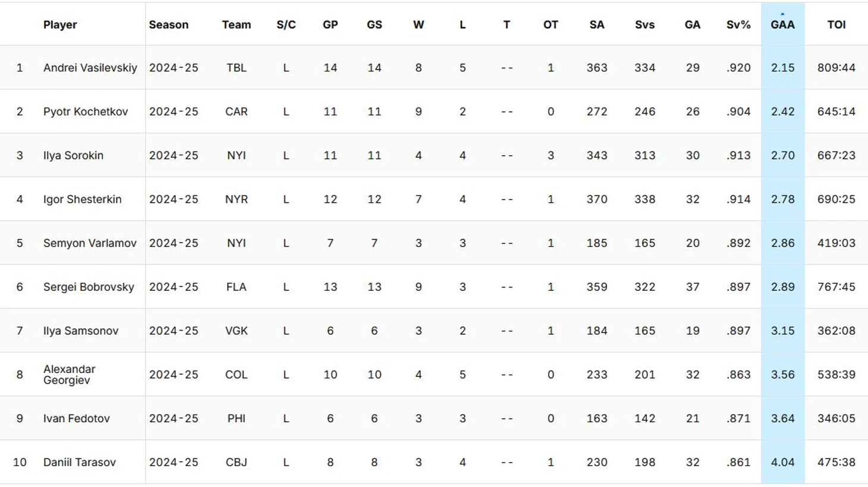Click the GAA sort arrow indicator
Viewport: 868px width, 487px height.
(782, 14)
